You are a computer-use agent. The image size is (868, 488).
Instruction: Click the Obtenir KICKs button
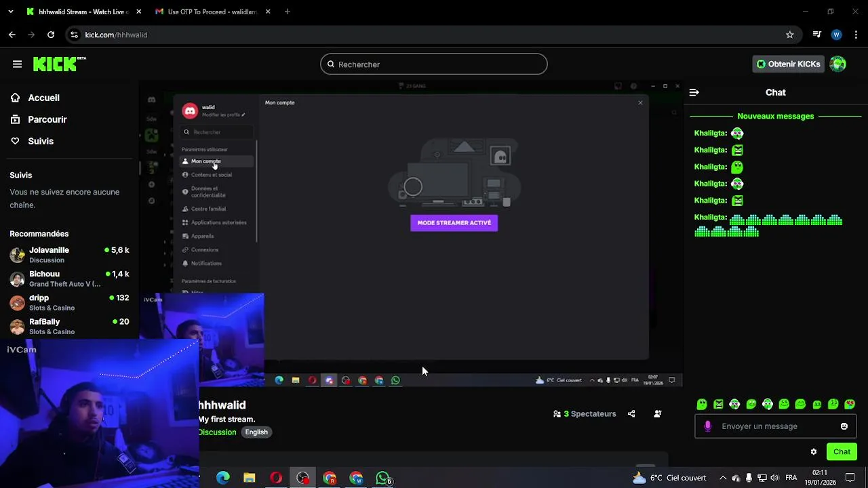click(789, 64)
